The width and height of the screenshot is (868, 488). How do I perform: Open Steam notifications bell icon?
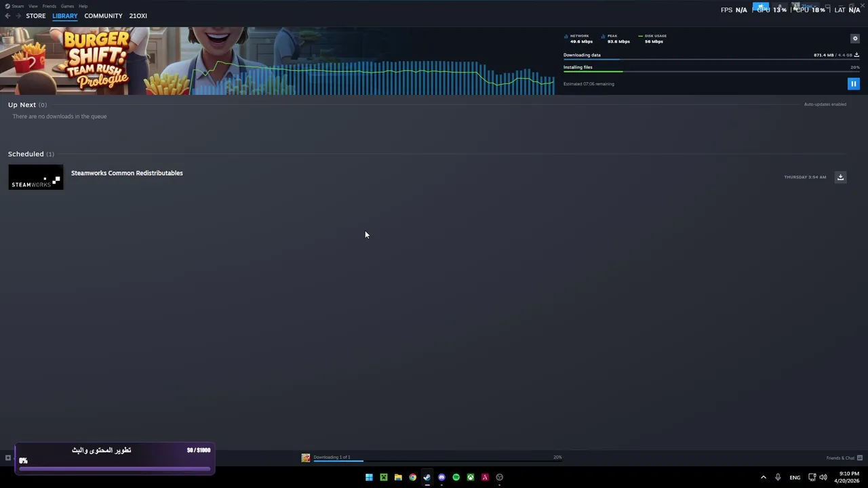[779, 6]
